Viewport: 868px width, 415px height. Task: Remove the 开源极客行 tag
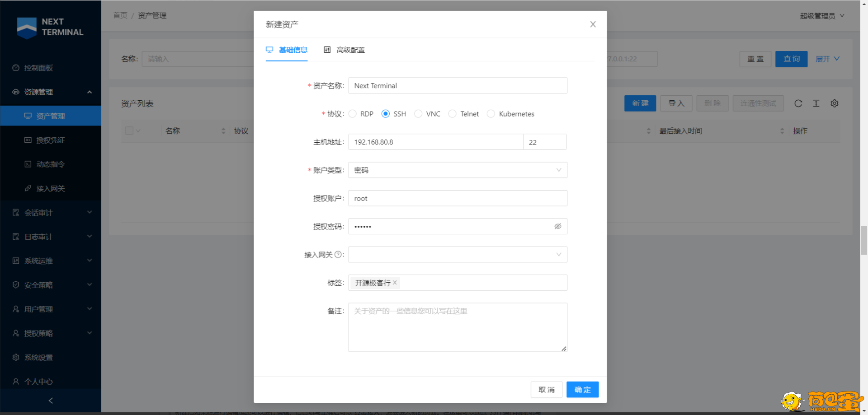[x=395, y=283]
